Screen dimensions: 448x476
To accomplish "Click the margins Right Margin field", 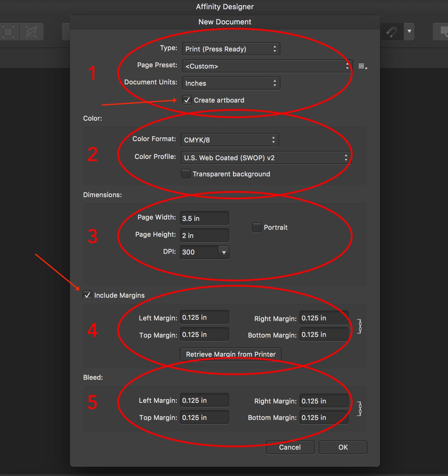I will (x=324, y=318).
